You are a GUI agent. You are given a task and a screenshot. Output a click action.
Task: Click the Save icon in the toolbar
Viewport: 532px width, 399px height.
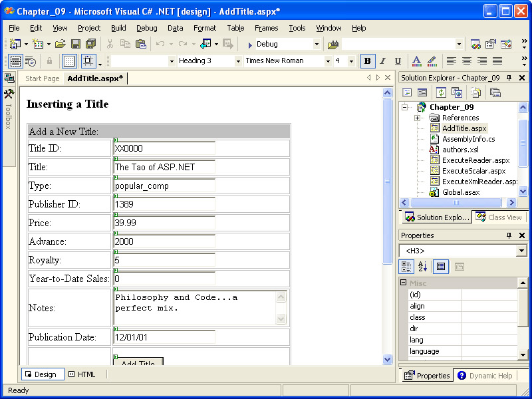[75, 44]
